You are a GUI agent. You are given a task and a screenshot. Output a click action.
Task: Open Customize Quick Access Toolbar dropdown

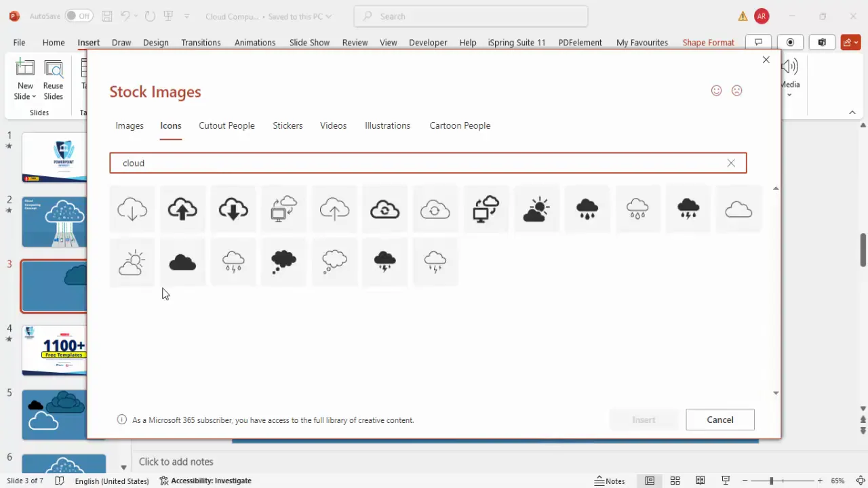coord(187,16)
